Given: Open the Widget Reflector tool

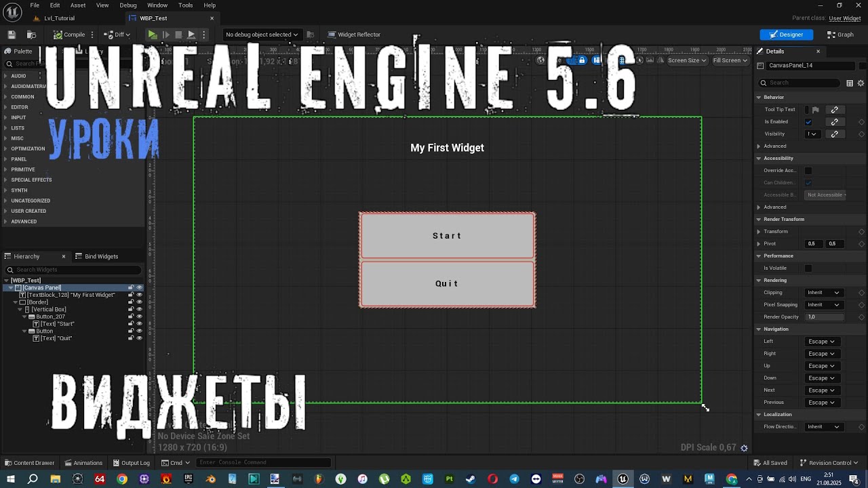Looking at the screenshot, I should pyautogui.click(x=354, y=35).
